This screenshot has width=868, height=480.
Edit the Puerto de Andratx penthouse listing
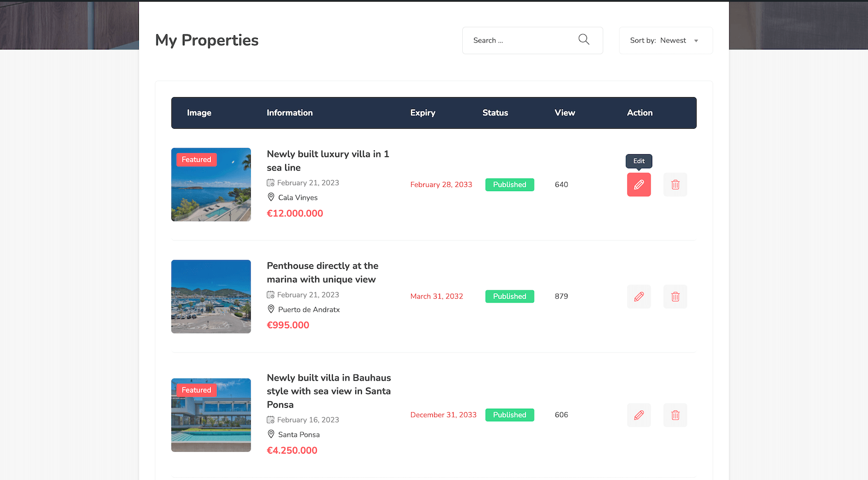pyautogui.click(x=639, y=296)
